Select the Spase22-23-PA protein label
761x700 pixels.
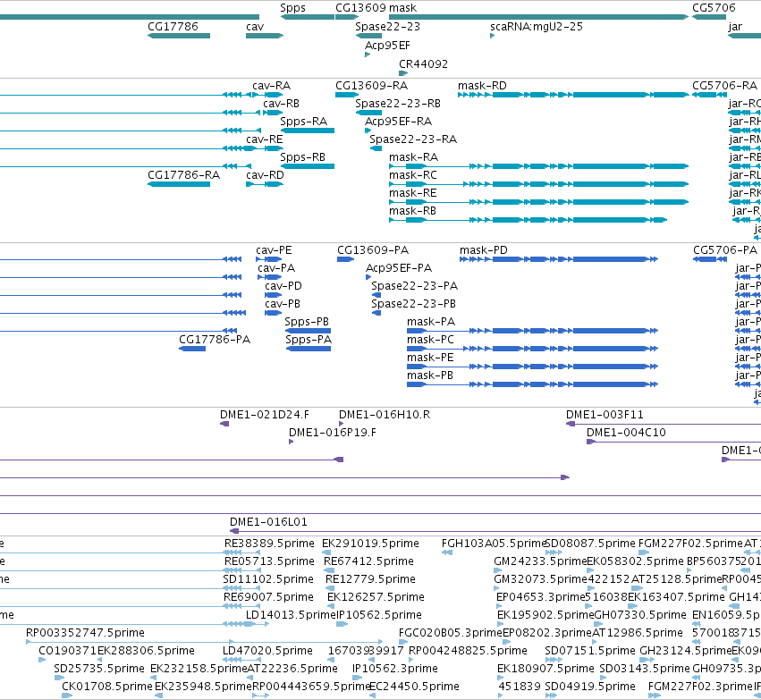pos(414,286)
